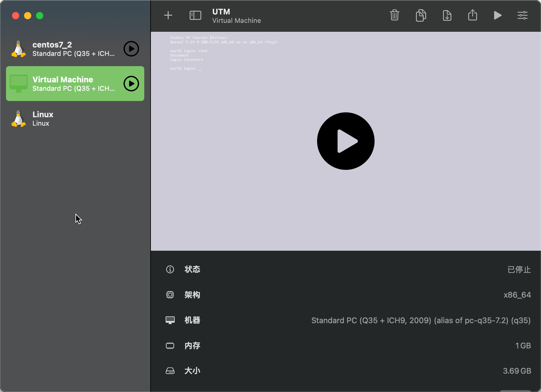Minimize the window with the yellow button
541x392 pixels.
click(x=28, y=16)
